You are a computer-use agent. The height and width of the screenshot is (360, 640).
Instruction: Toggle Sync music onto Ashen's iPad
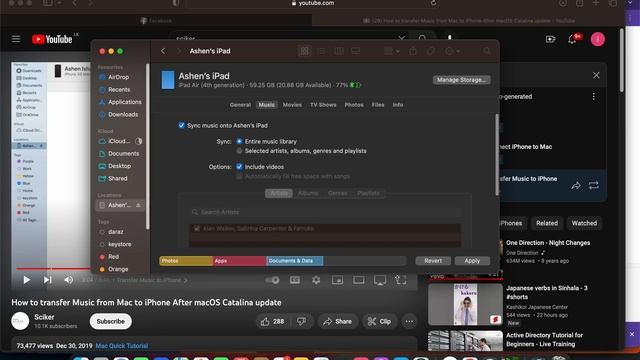tap(182, 125)
